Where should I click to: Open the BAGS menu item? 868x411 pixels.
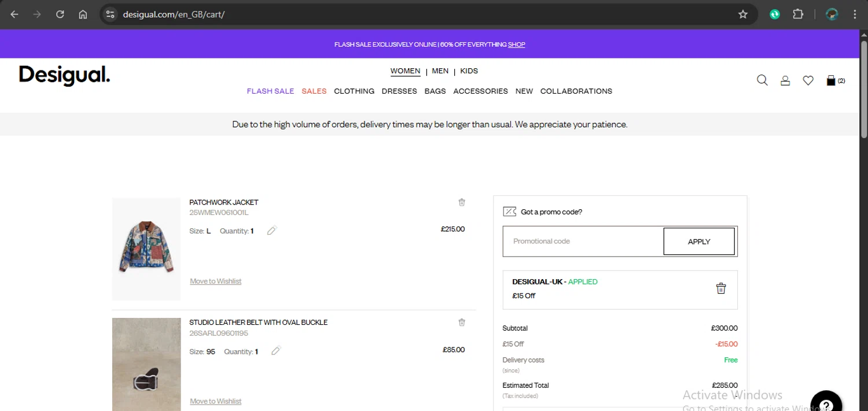pyautogui.click(x=435, y=91)
